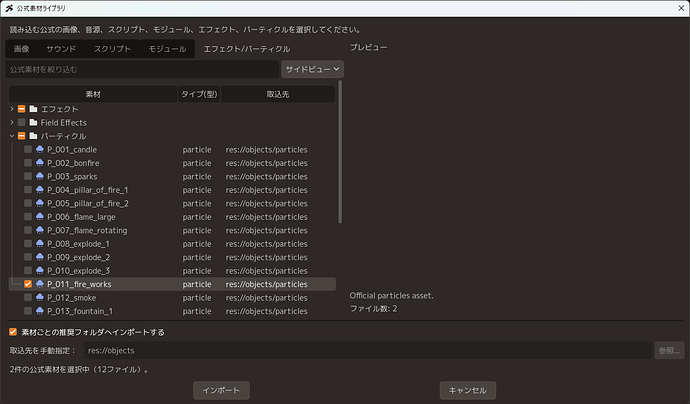Expand the Field Effects folder
The height and width of the screenshot is (404, 690).
12,122
